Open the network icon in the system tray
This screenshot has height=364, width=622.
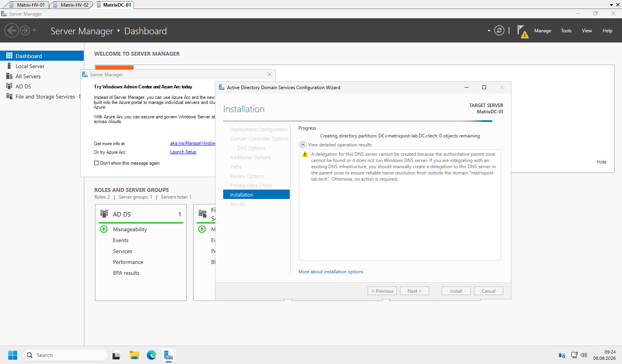574,355
